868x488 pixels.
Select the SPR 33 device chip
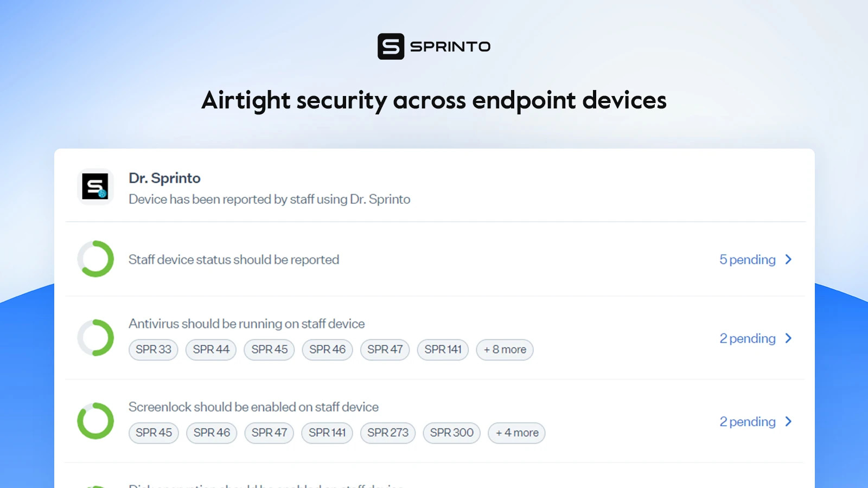point(153,350)
